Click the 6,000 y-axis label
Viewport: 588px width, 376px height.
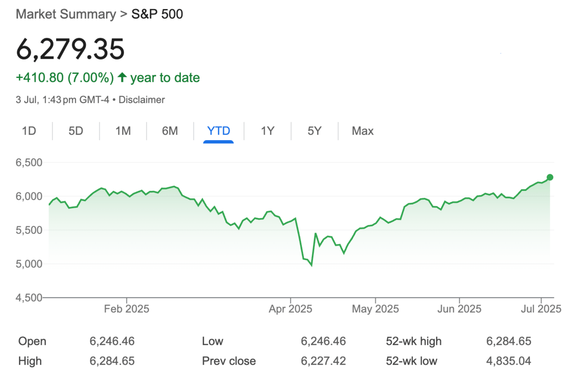pyautogui.click(x=29, y=196)
